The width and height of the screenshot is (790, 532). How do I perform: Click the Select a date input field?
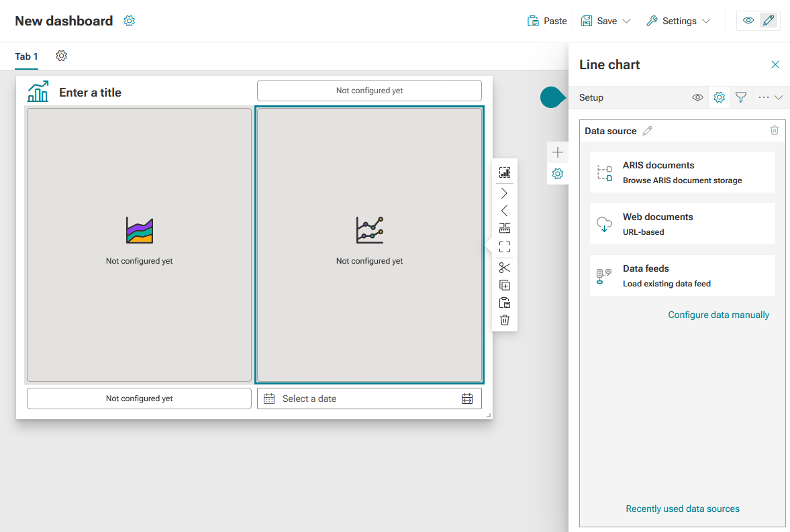tap(369, 398)
